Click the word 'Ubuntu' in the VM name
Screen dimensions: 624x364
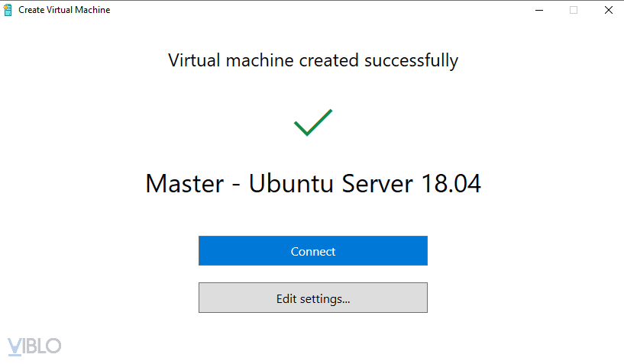(293, 184)
